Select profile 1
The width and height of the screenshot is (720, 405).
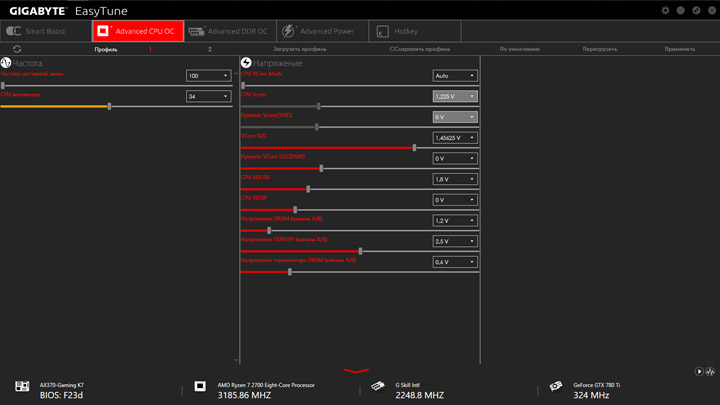click(x=150, y=49)
